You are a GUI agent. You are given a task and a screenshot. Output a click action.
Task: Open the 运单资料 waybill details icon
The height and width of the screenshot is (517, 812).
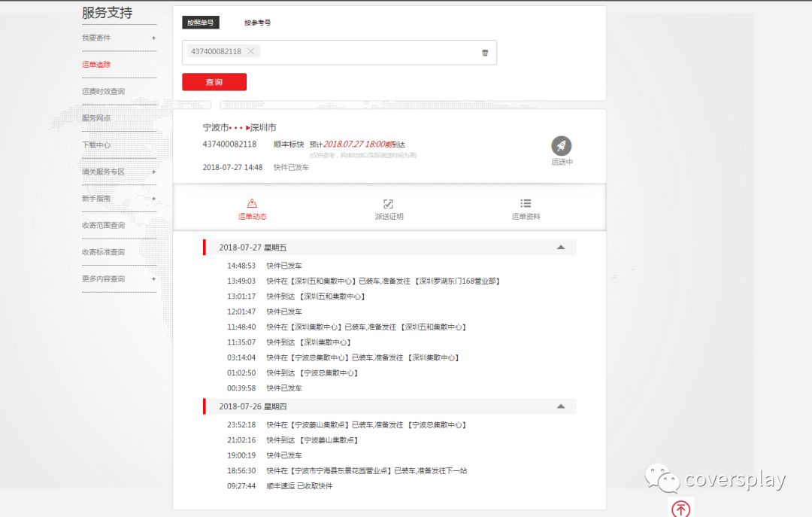point(526,204)
